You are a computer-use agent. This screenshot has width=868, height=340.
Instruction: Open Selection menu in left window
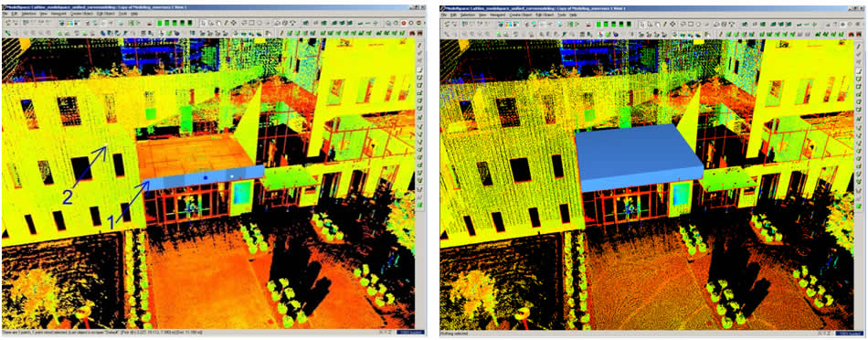point(29,14)
